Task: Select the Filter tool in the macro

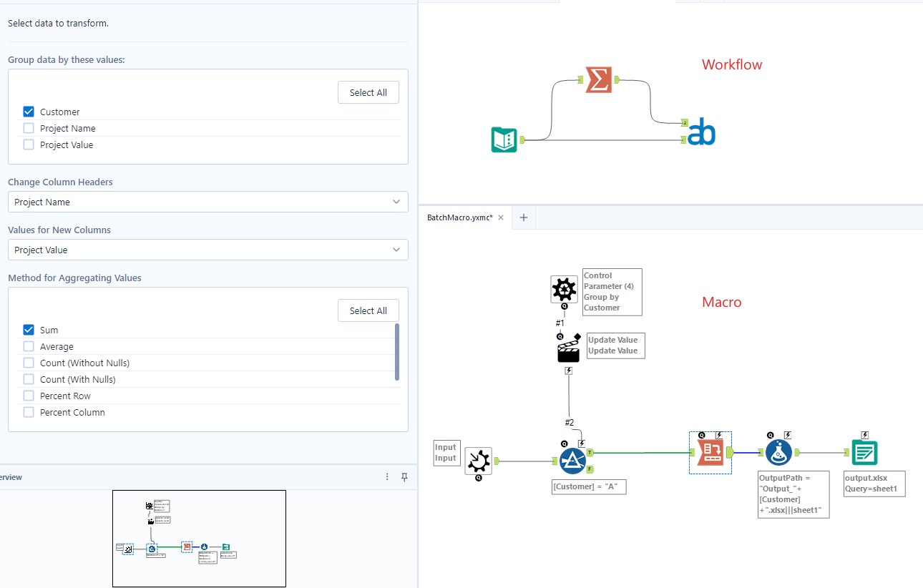Action: [574, 461]
